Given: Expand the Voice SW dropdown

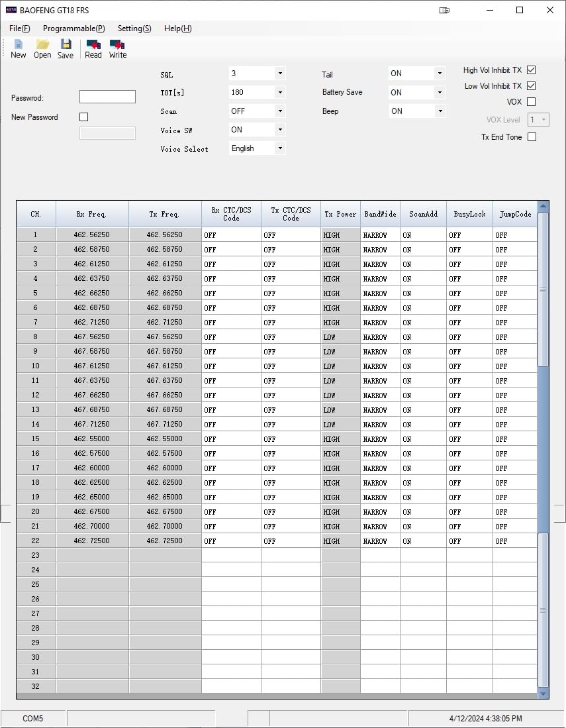Looking at the screenshot, I should 280,130.
